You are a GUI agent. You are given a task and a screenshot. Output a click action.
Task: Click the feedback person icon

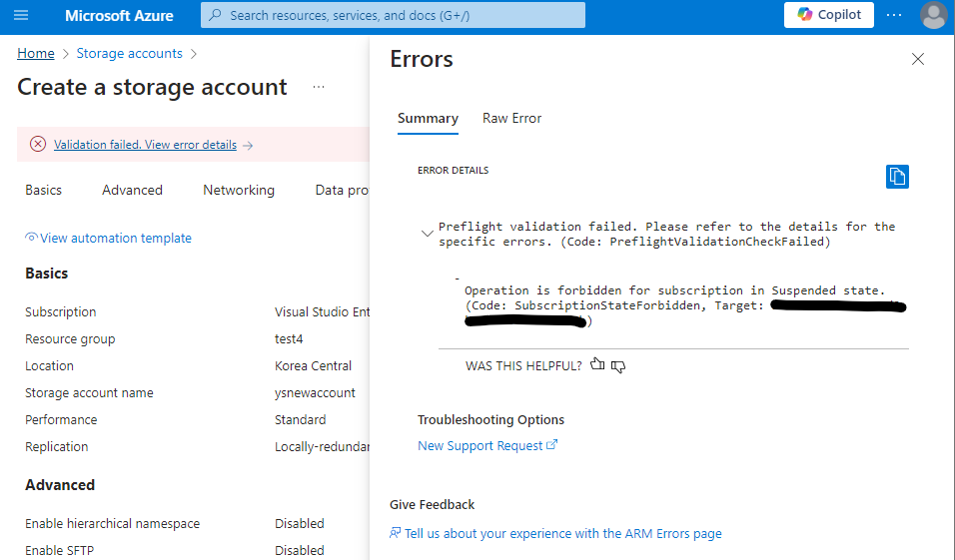point(396,533)
